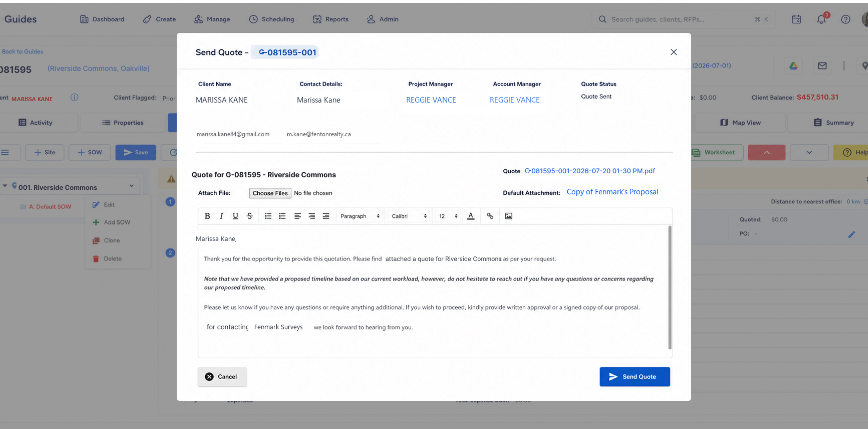The width and height of the screenshot is (868, 429).
Task: Collapse the Riverside Commons tree triangle
Action: [x=5, y=185]
